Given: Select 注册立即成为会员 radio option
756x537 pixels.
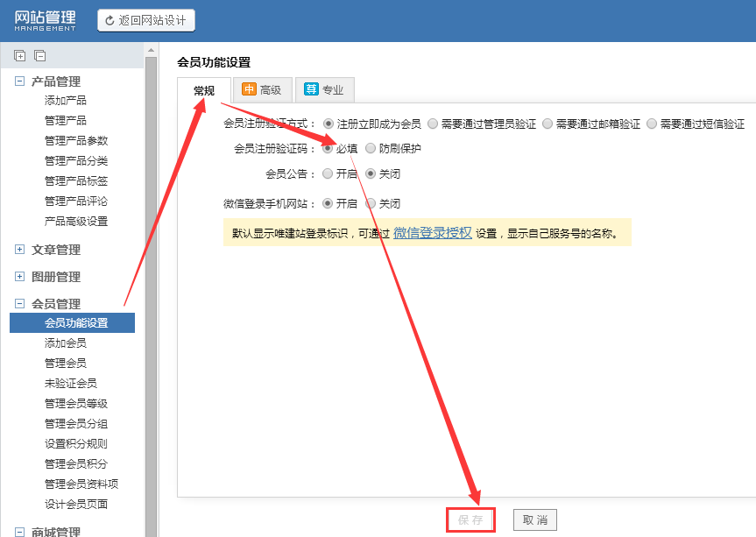Looking at the screenshot, I should pos(329,124).
